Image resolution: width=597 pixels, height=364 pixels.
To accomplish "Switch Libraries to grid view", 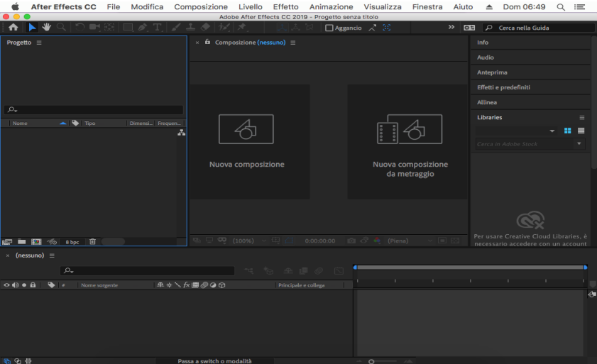I will point(567,131).
